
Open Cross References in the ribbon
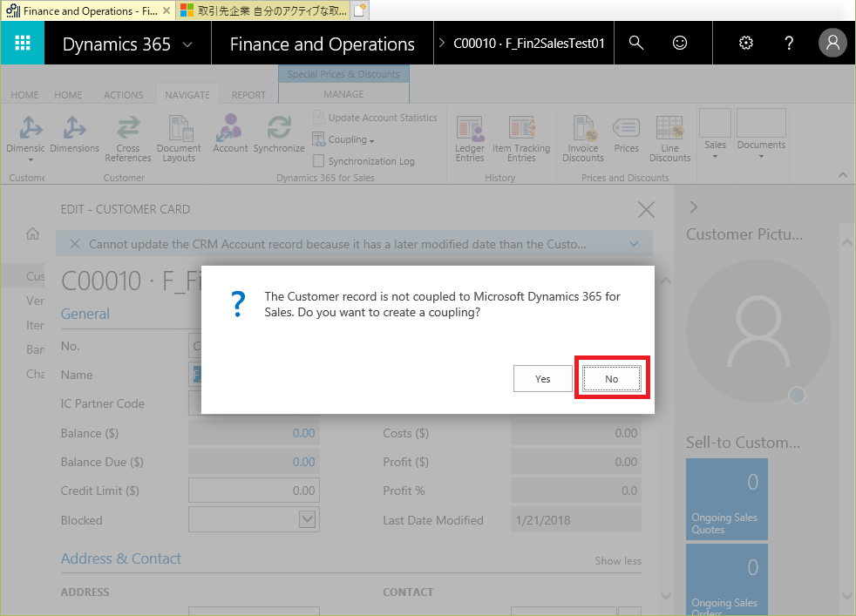click(128, 139)
